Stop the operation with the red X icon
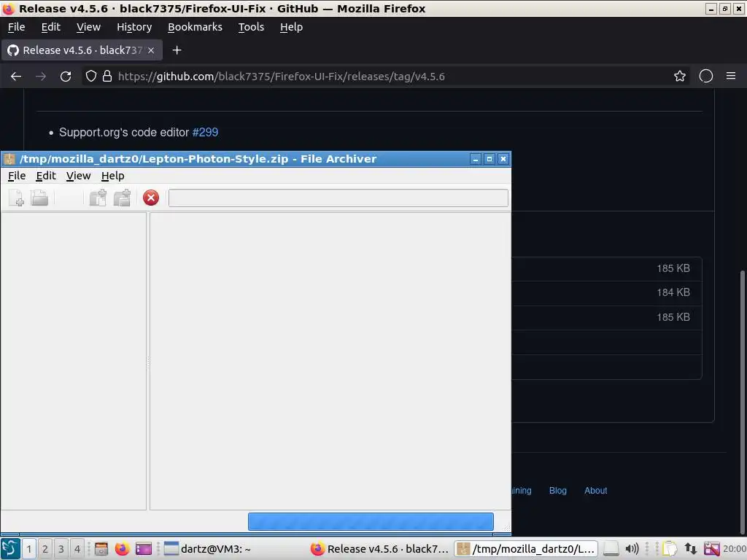This screenshot has width=747, height=560. [x=151, y=198]
